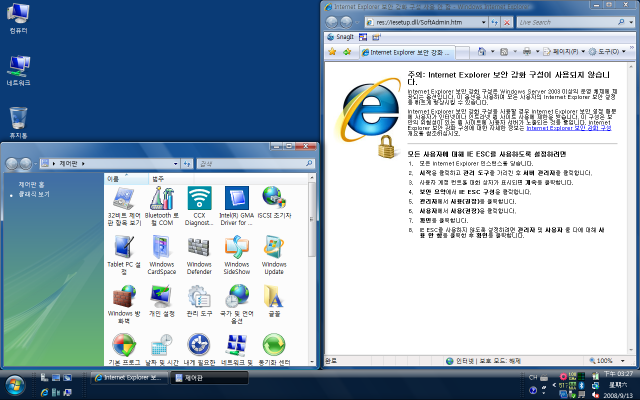Image resolution: width=640 pixels, height=400 pixels.
Task: Open the 페이지(P) menu in IE
Action: 564,51
